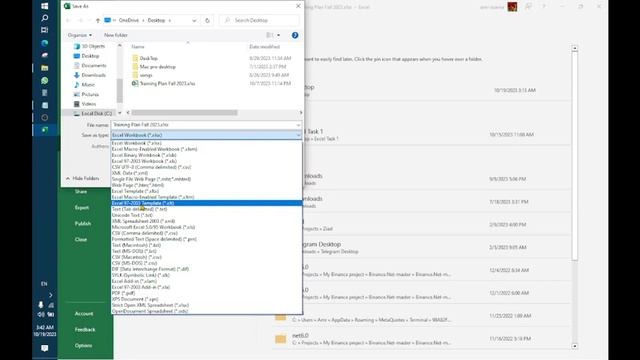Choose Excel Macro-Enabled Workbook (*.xlsm) type
This screenshot has width=640, height=360.
pos(207,149)
